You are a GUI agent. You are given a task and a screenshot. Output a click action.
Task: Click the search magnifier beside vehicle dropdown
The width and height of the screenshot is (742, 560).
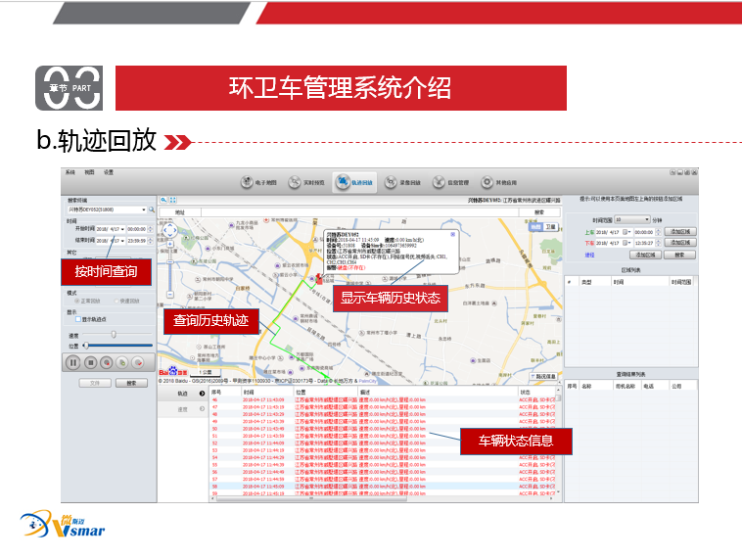pyautogui.click(x=153, y=210)
